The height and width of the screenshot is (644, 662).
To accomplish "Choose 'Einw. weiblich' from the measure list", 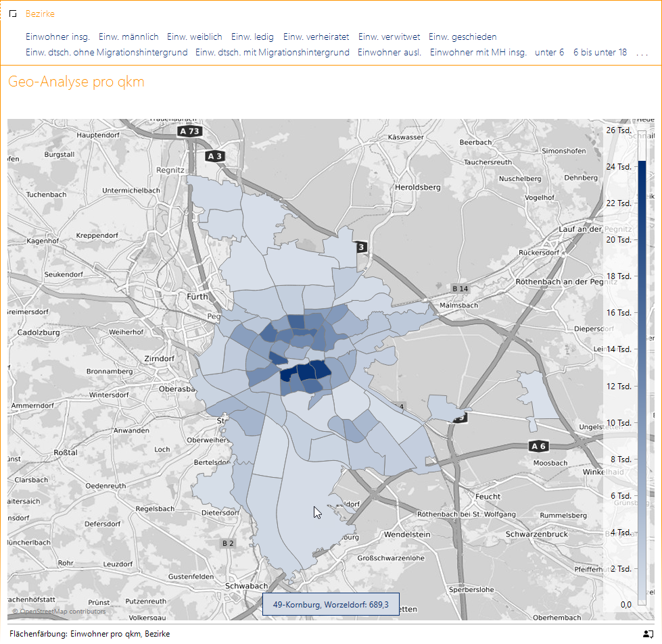I will [194, 37].
